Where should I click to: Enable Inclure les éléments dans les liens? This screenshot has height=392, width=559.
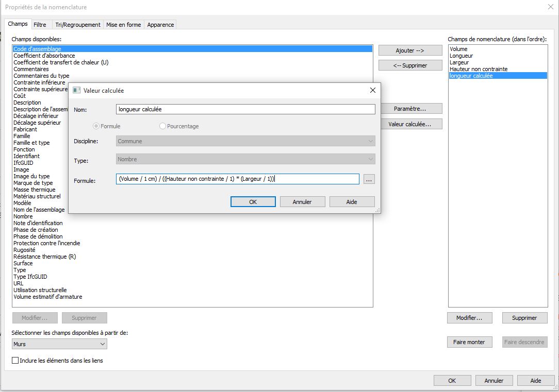tap(15, 361)
